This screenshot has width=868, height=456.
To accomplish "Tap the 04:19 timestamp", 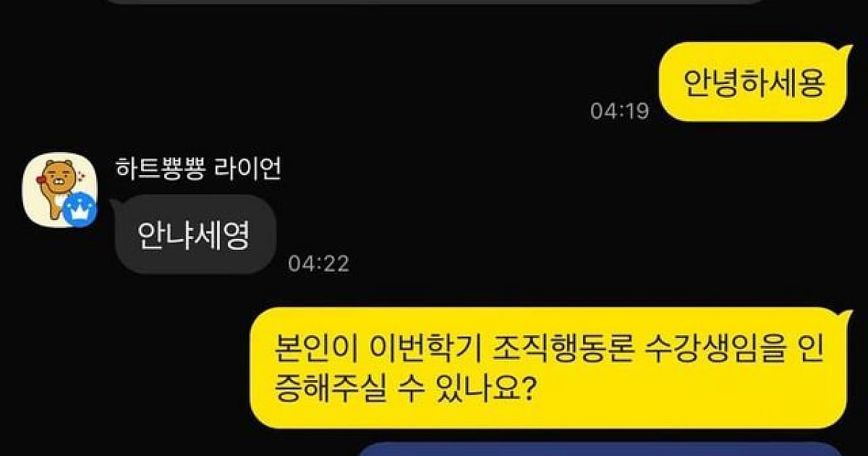I will point(620,111).
